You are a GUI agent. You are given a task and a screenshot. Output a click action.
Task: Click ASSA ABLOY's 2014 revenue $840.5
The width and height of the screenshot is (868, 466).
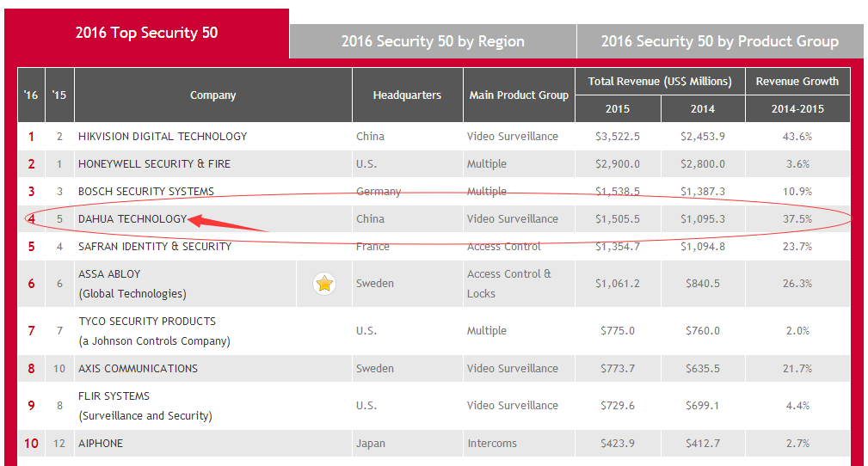(x=703, y=284)
